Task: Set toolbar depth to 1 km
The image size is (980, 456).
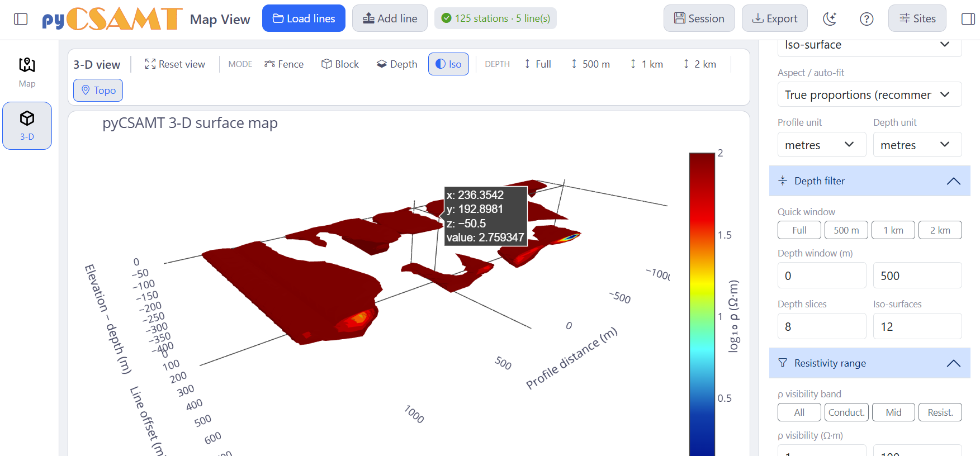Action: point(647,64)
